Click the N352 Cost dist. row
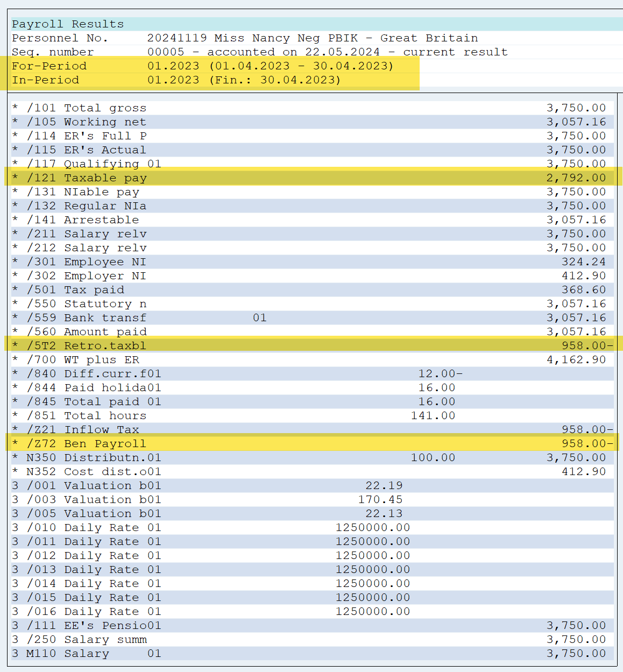Image resolution: width=623 pixels, height=672 pixels. click(x=312, y=472)
